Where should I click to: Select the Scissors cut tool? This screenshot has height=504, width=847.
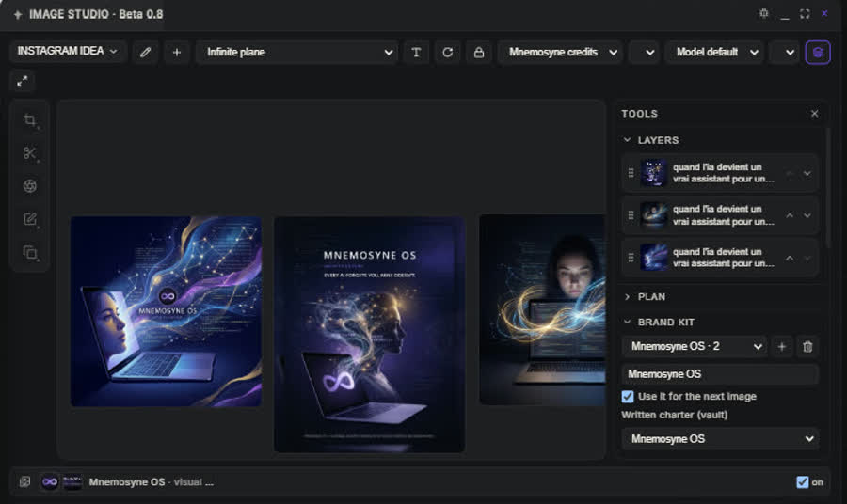tap(30, 153)
